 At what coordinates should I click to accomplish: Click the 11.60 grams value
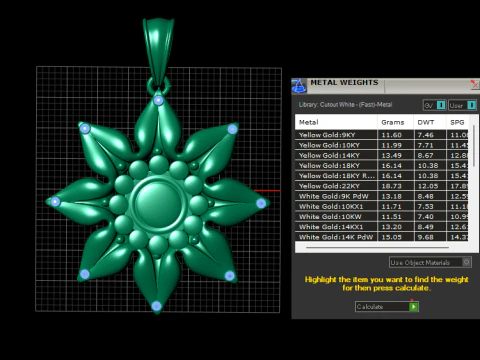[391, 135]
